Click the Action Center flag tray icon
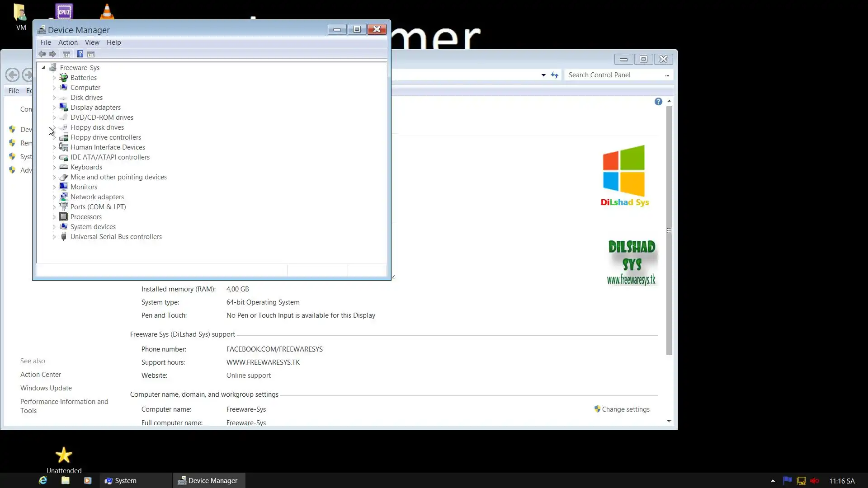Viewport: 868px width, 488px height. 787,481
